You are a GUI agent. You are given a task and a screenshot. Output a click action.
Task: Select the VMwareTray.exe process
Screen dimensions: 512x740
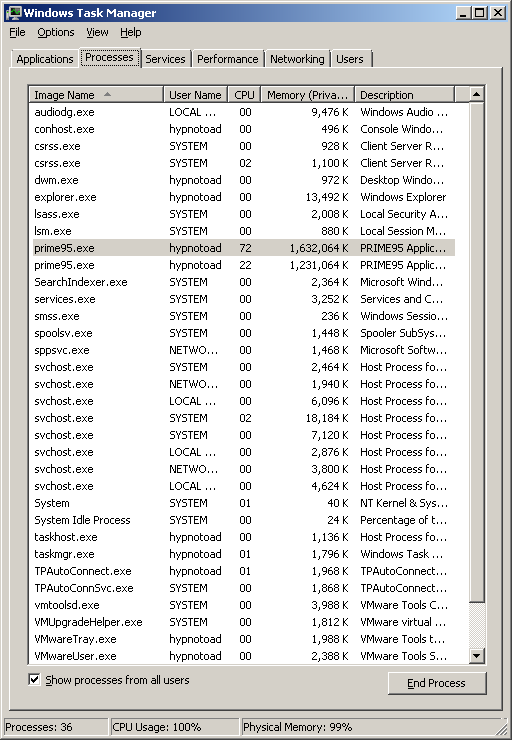243,639
